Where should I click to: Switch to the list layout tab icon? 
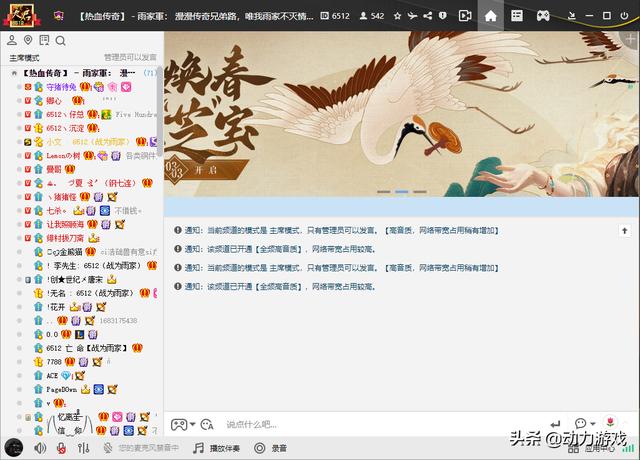tap(517, 16)
